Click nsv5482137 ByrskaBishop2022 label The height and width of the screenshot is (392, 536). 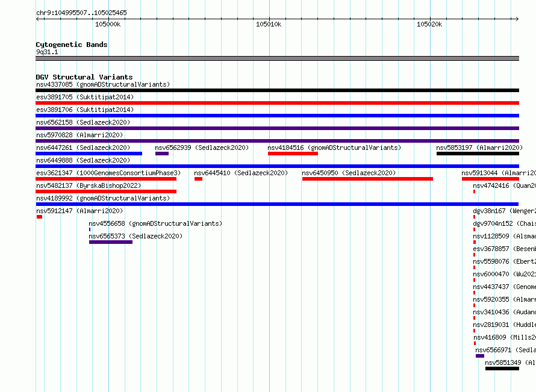[x=89, y=185]
